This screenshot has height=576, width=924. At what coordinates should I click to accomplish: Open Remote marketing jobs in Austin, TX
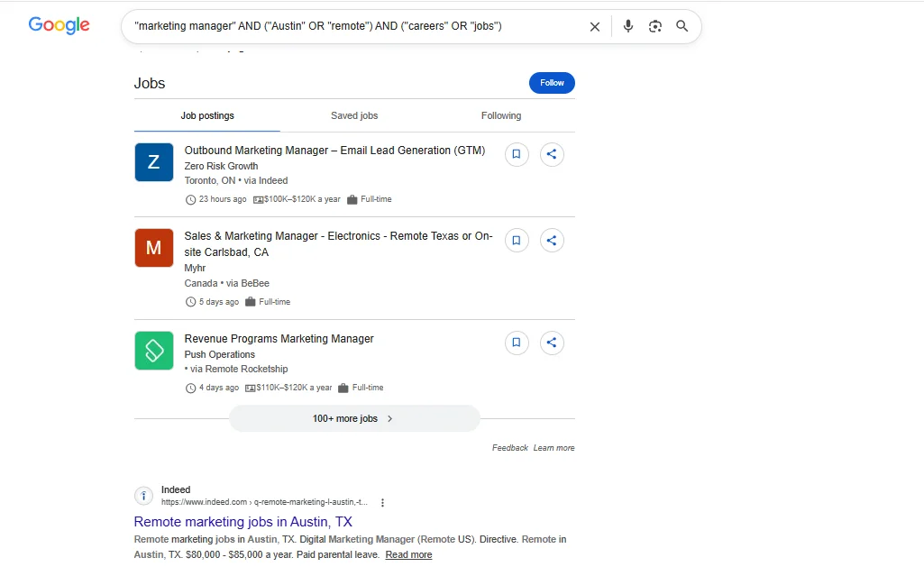point(242,522)
